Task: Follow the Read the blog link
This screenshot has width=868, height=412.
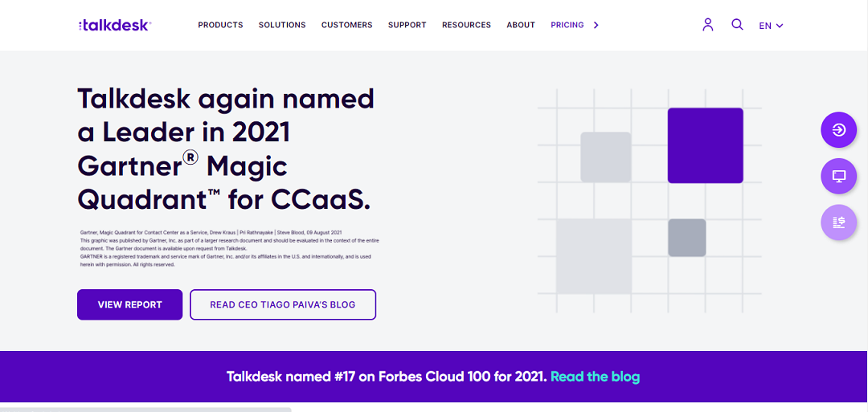Action: pos(595,377)
